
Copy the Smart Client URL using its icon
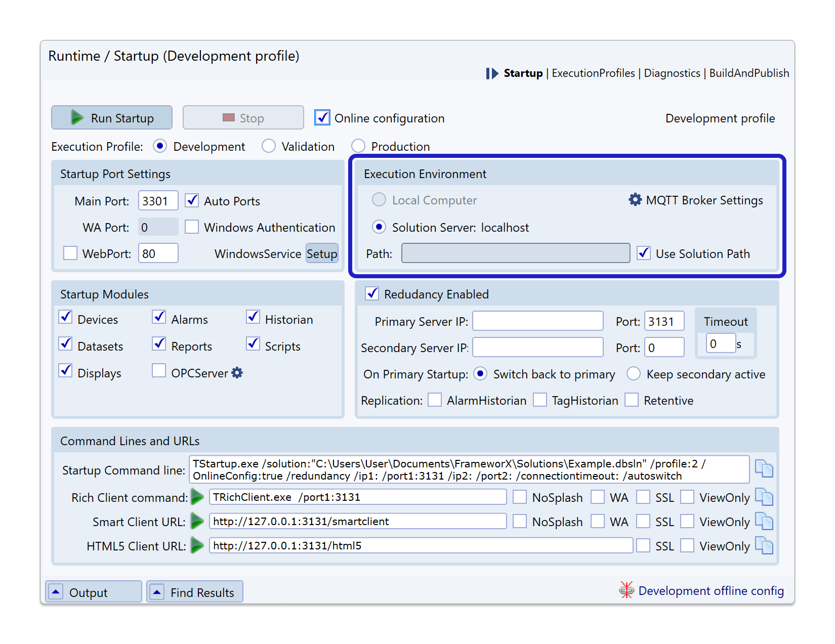(x=764, y=521)
